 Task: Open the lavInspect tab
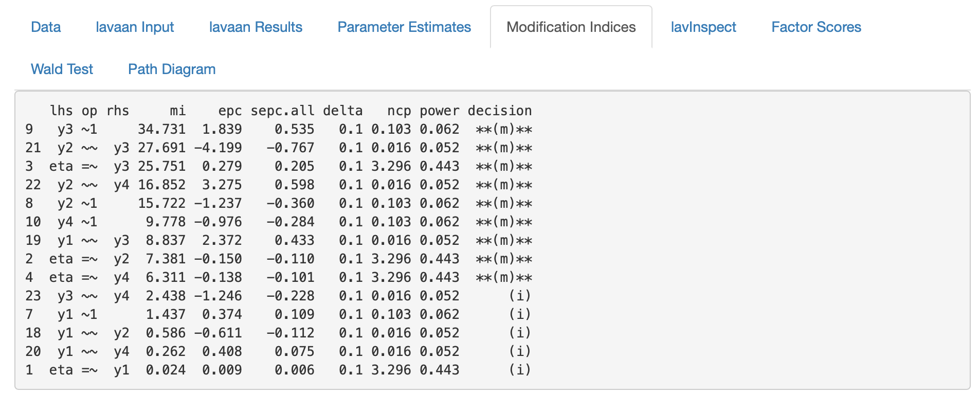pos(703,27)
